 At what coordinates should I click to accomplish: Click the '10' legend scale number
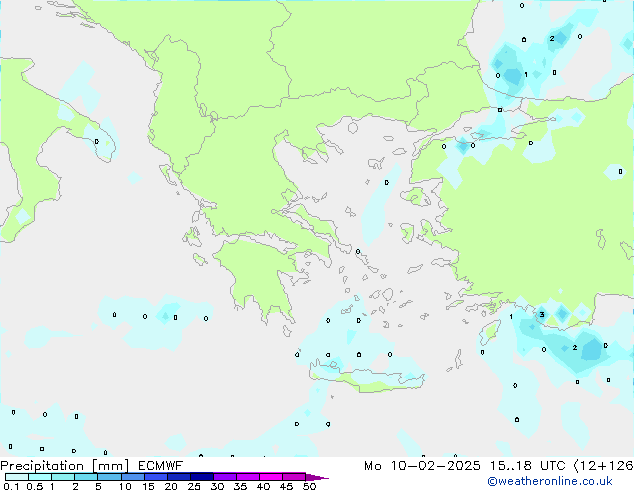(x=125, y=486)
